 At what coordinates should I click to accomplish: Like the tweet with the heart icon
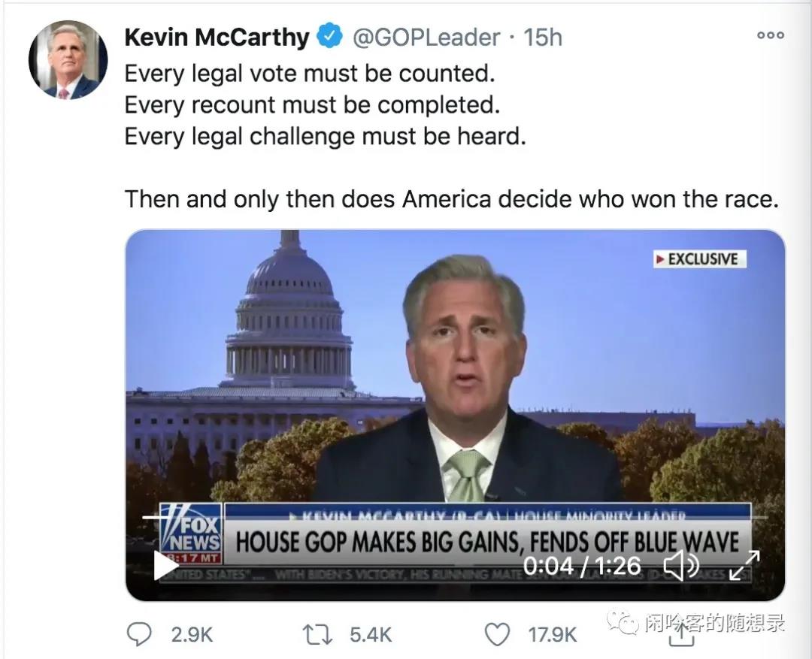(496, 635)
